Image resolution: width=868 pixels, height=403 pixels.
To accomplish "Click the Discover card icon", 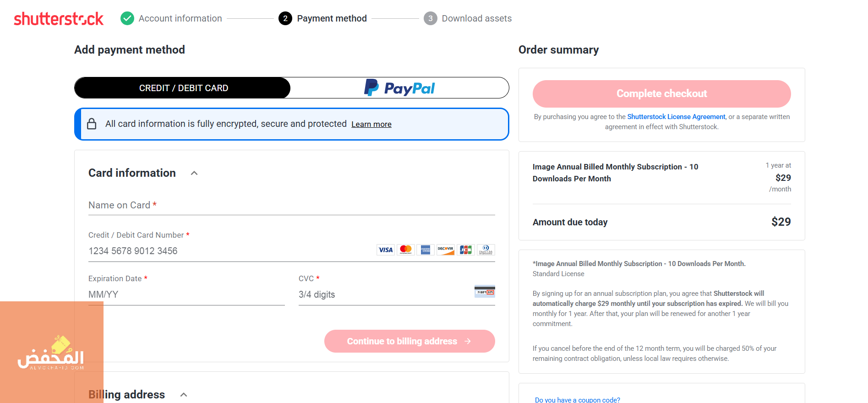I will coord(446,250).
